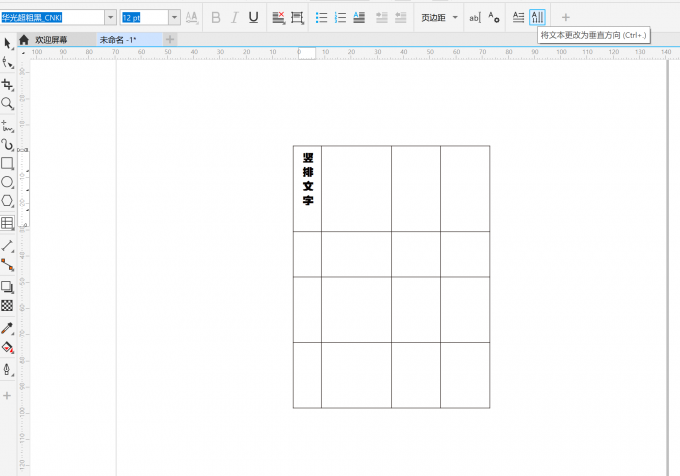Click the table cell containing 竖排文字
Image resolution: width=680 pixels, height=476 pixels.
307,189
